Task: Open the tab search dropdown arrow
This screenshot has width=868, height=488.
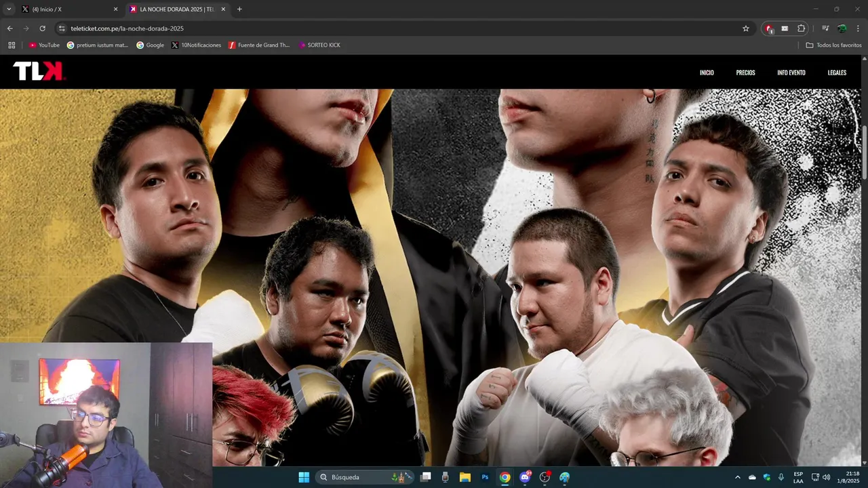Action: [9, 9]
